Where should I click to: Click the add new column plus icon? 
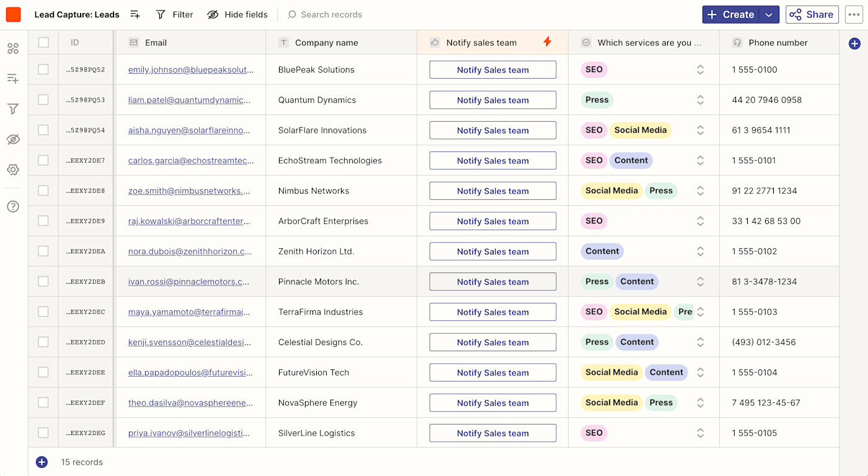pyautogui.click(x=854, y=43)
